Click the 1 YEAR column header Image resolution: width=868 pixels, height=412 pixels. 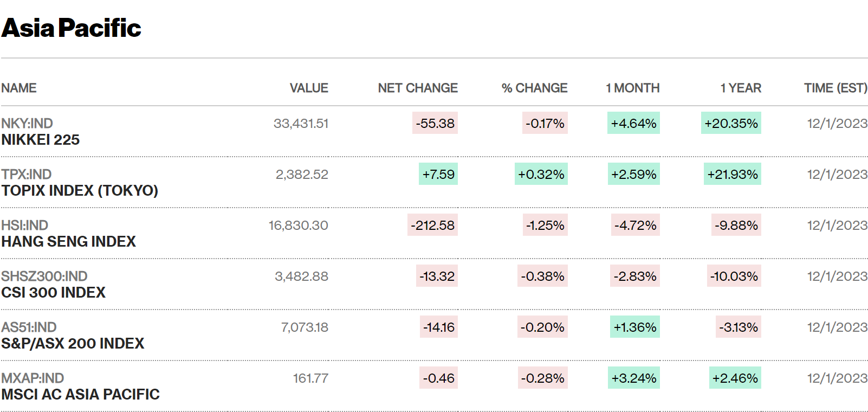tap(740, 88)
